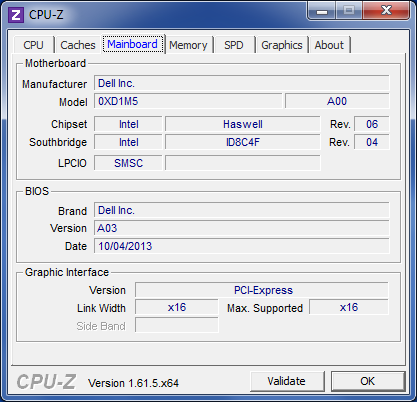Switch to the CPU tab
The height and width of the screenshot is (402, 417).
[33, 45]
